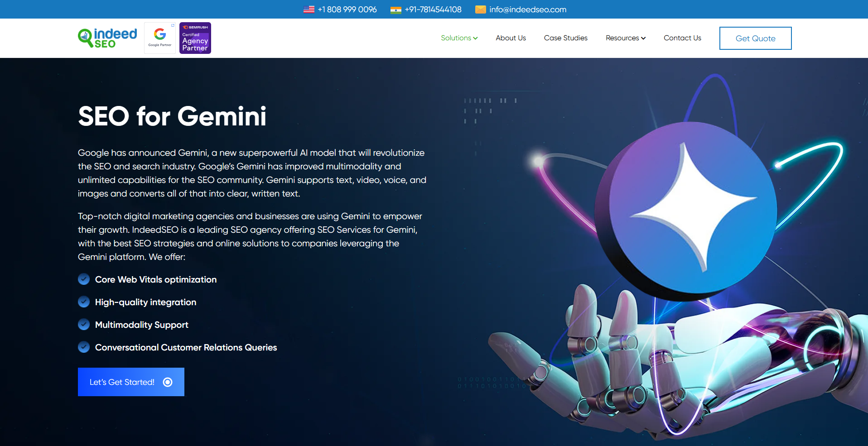Click the Conversational Customer Relations Queries text
Image resolution: width=868 pixels, height=446 pixels.
[x=186, y=347]
